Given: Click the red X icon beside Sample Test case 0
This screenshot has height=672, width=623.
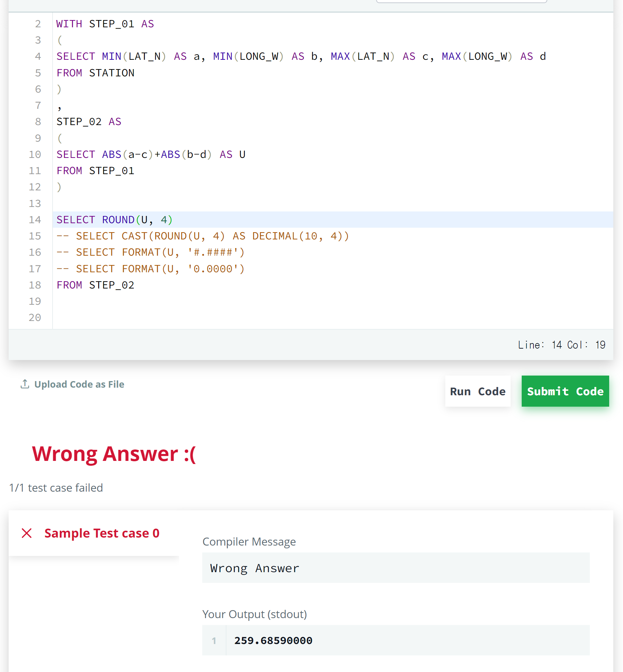Looking at the screenshot, I should (x=27, y=533).
